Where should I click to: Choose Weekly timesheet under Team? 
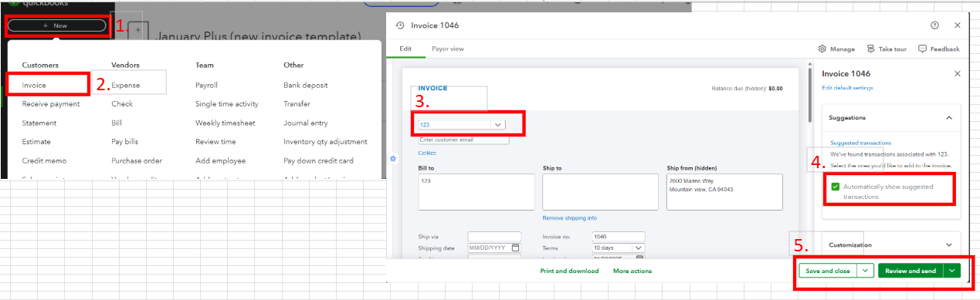[225, 123]
